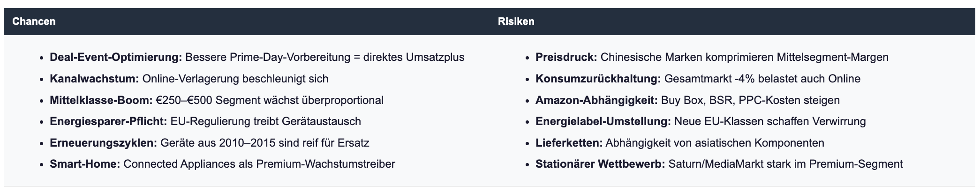Click the Energielabel-Umstellung entry
Screen dimensions: 980x193
click(603, 121)
